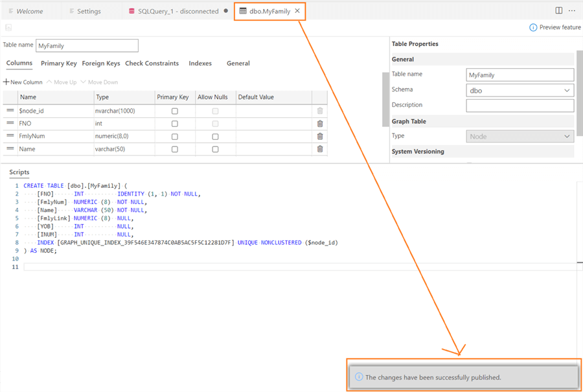This screenshot has width=583, height=392.
Task: Click trash icon in the FNO row
Action: click(x=320, y=123)
